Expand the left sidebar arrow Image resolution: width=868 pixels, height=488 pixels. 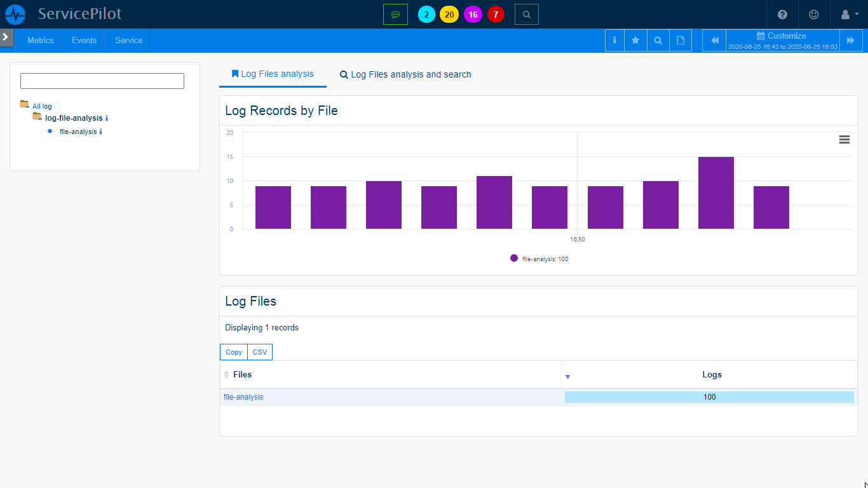(6, 37)
